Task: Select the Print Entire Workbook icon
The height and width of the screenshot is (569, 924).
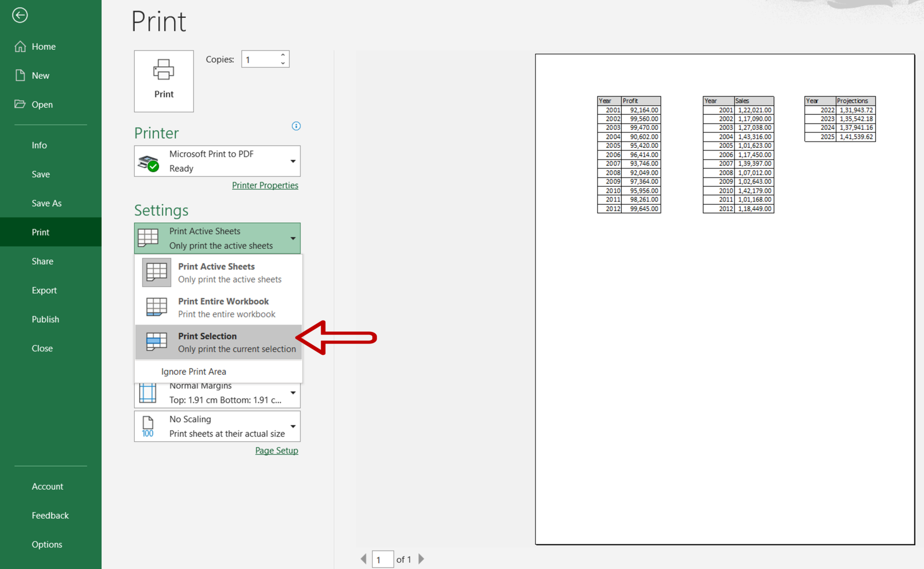Action: [156, 307]
